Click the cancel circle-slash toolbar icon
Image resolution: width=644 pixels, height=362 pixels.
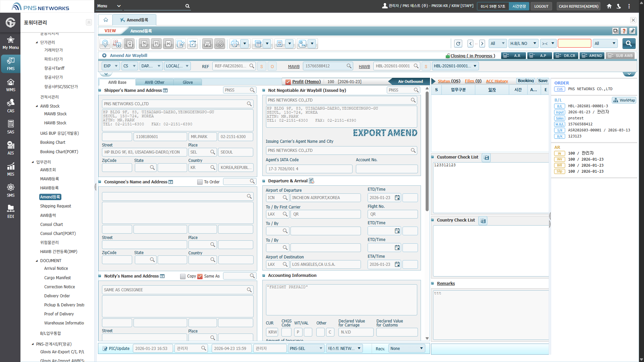(220, 44)
